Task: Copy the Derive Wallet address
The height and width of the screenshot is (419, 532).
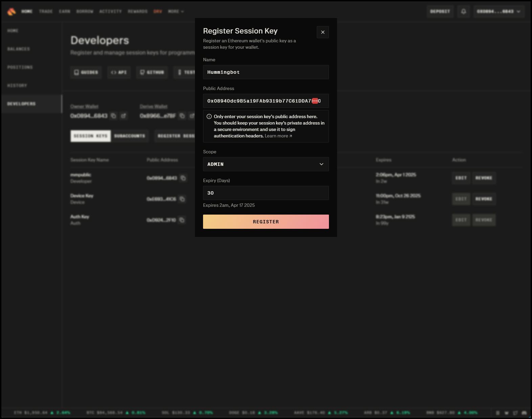Action: point(182,116)
